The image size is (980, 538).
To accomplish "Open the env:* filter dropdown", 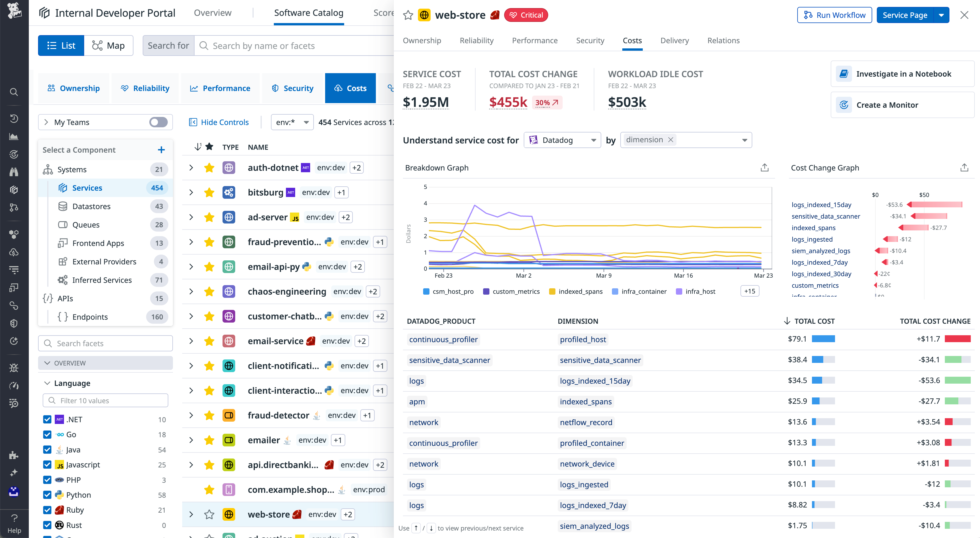I will (292, 122).
